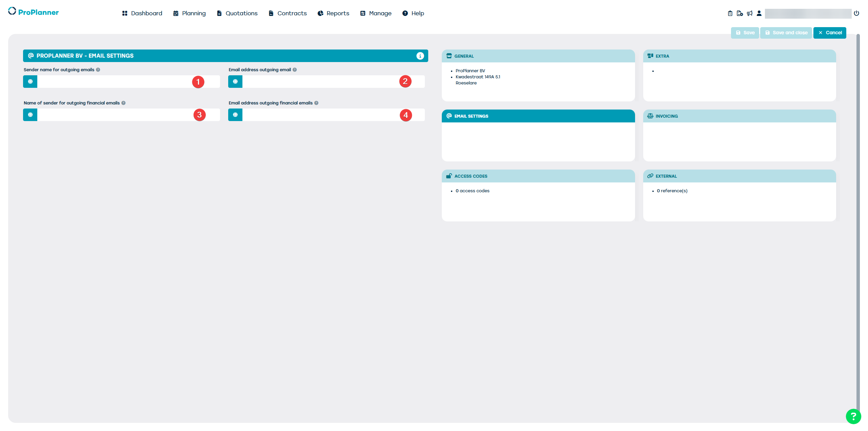Click the clipboard checklist icon in header

[730, 13]
